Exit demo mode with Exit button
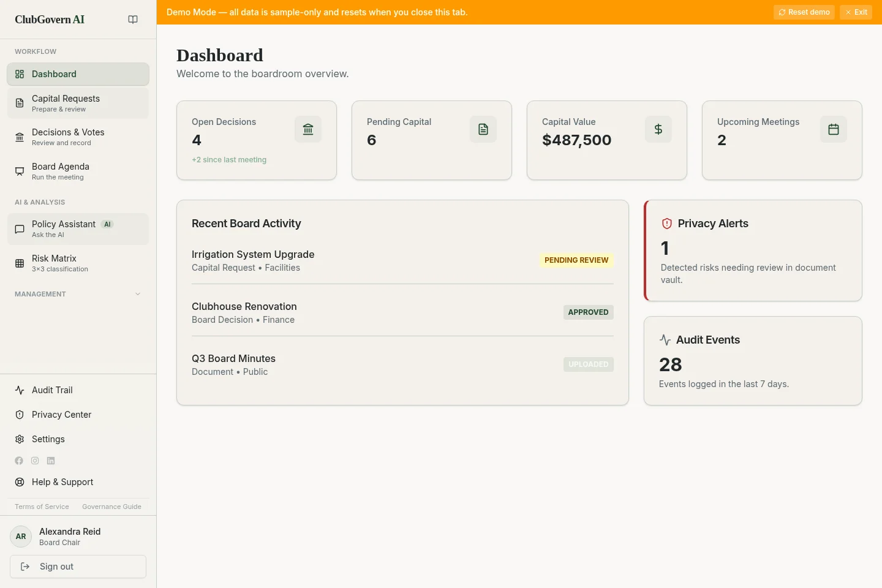This screenshot has height=588, width=882. click(x=856, y=12)
